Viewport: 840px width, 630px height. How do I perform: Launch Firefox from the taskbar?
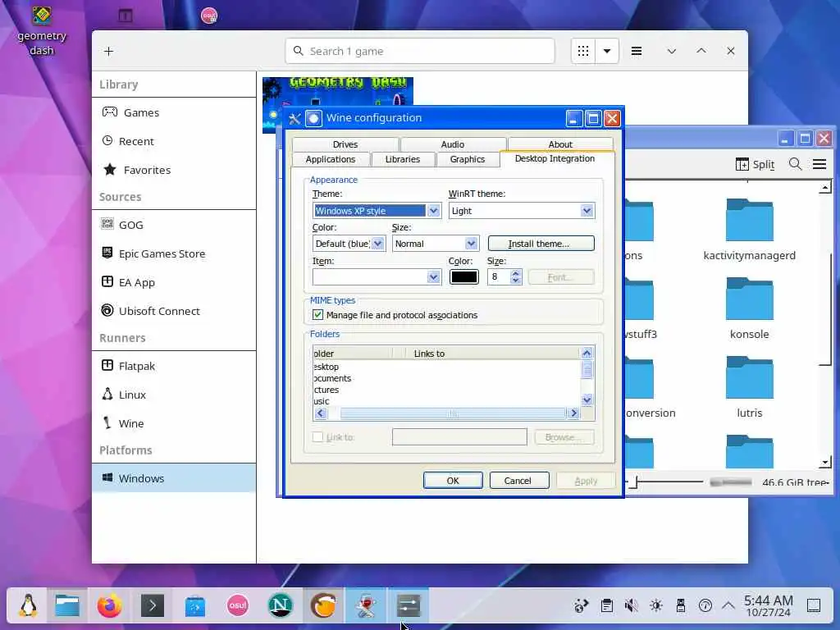pos(109,606)
